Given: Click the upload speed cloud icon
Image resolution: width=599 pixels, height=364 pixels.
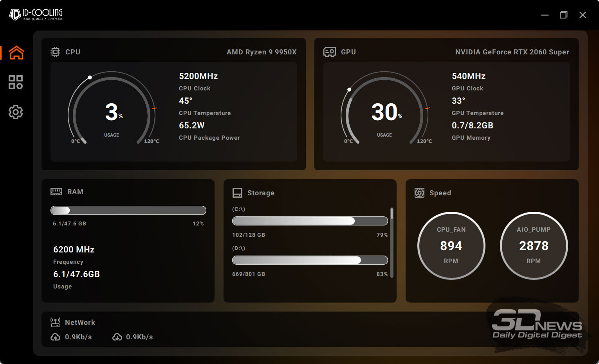Looking at the screenshot, I should 56,337.
